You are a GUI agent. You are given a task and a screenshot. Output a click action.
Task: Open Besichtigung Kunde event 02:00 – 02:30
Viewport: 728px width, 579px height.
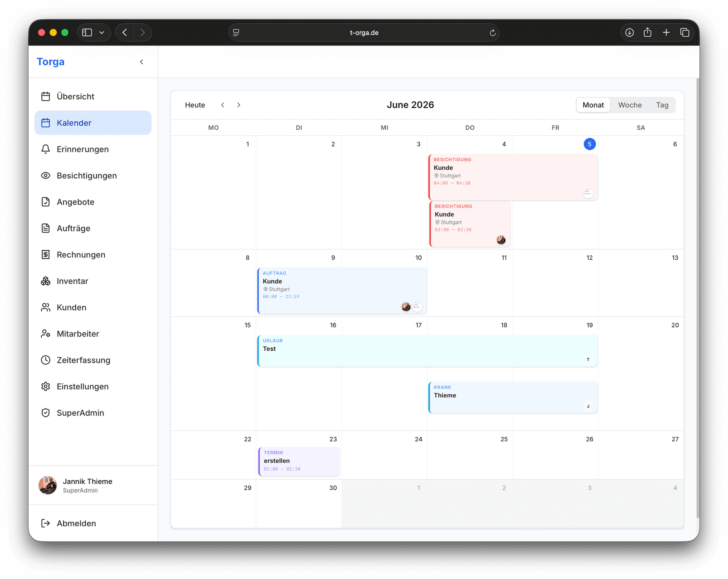pos(470,224)
